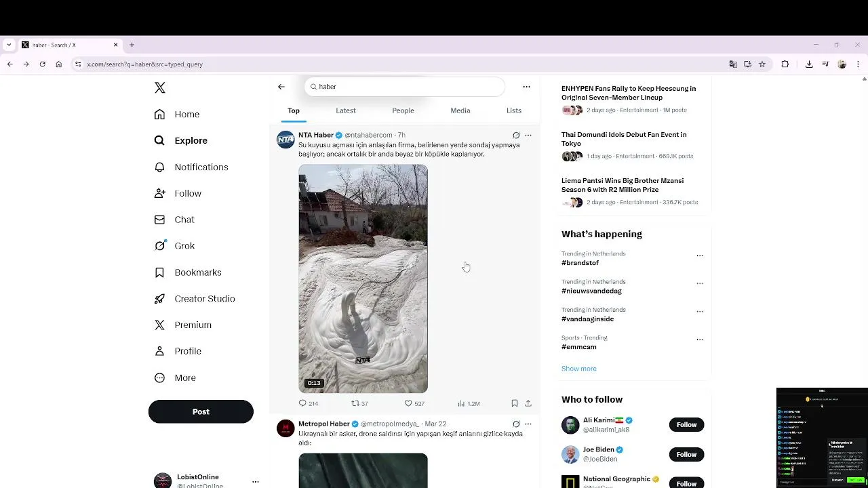This screenshot has width=868, height=488.
Task: Bookmark the NTA Haber post
Action: coord(515,403)
